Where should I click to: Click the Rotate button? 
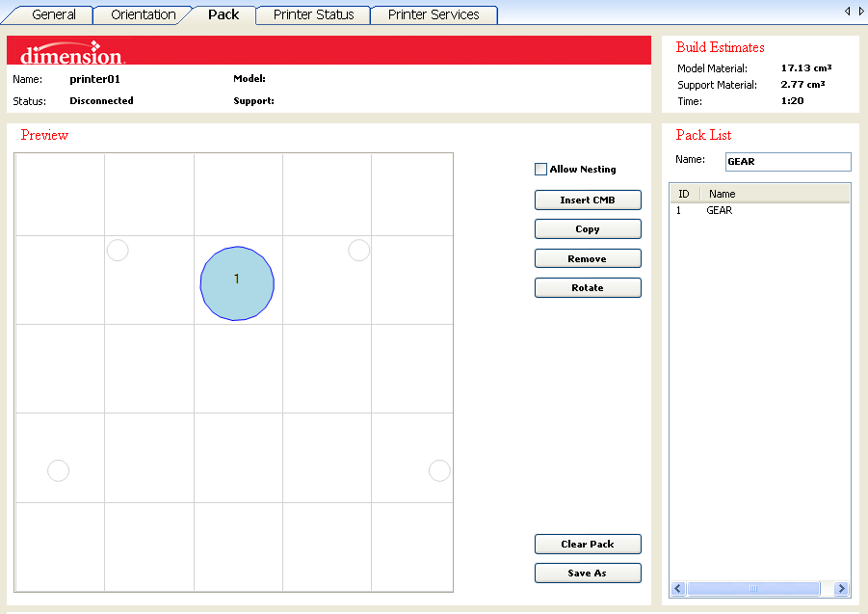588,288
